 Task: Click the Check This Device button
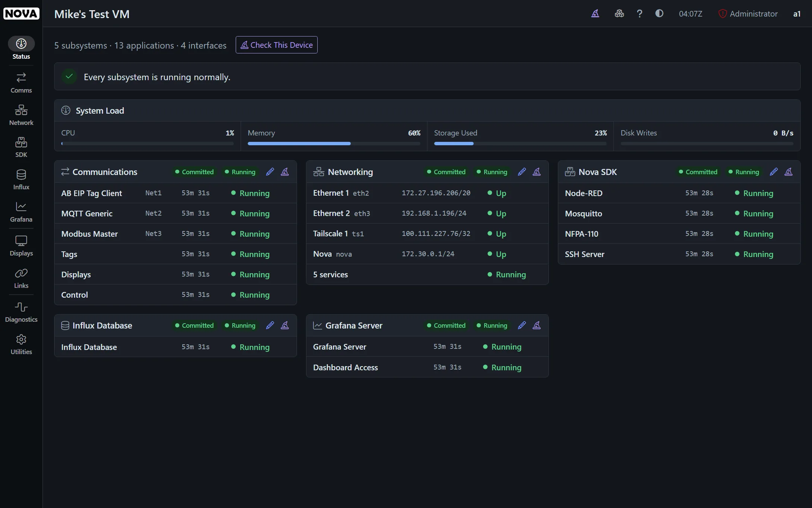coord(277,45)
